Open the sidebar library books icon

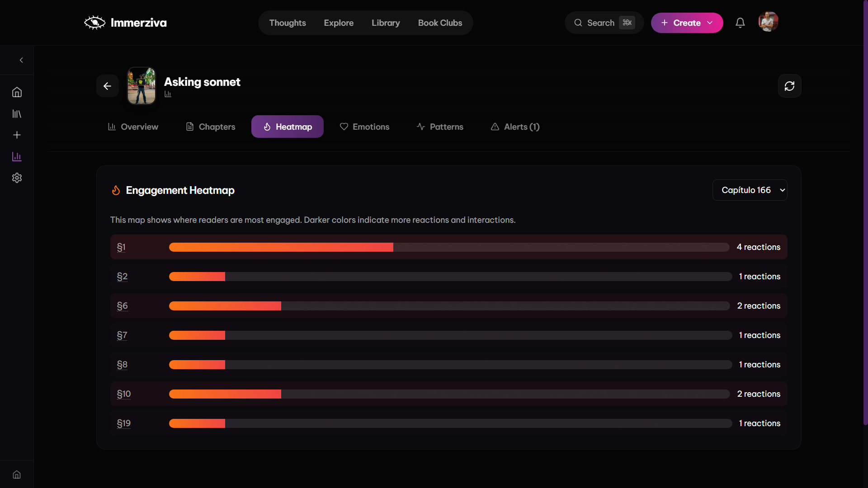click(x=17, y=114)
